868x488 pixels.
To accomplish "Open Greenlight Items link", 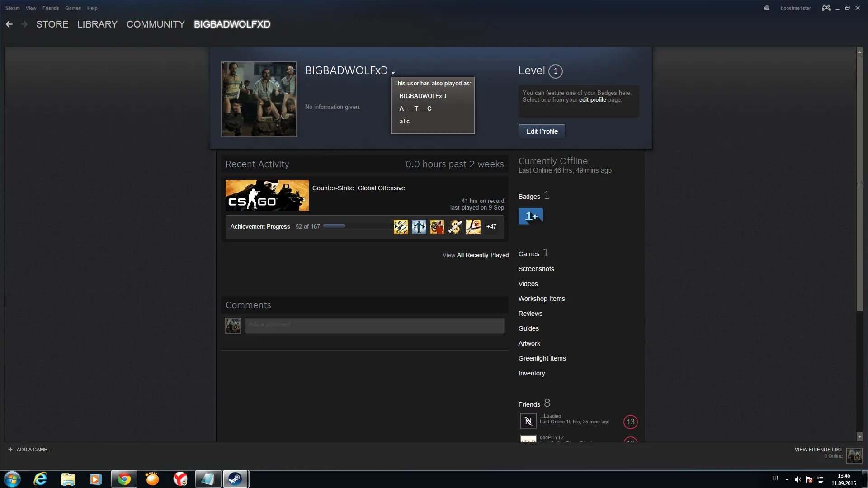I will pyautogui.click(x=542, y=358).
